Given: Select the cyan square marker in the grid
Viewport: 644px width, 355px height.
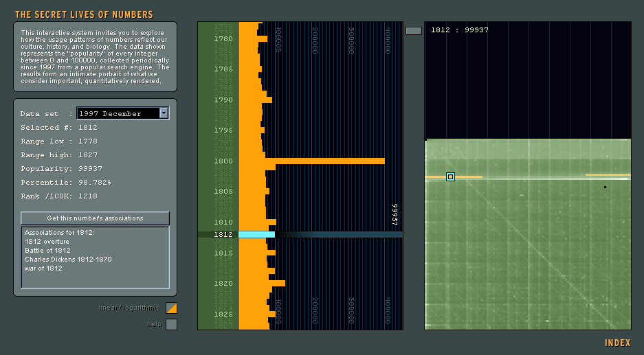Looking at the screenshot, I should point(450,177).
